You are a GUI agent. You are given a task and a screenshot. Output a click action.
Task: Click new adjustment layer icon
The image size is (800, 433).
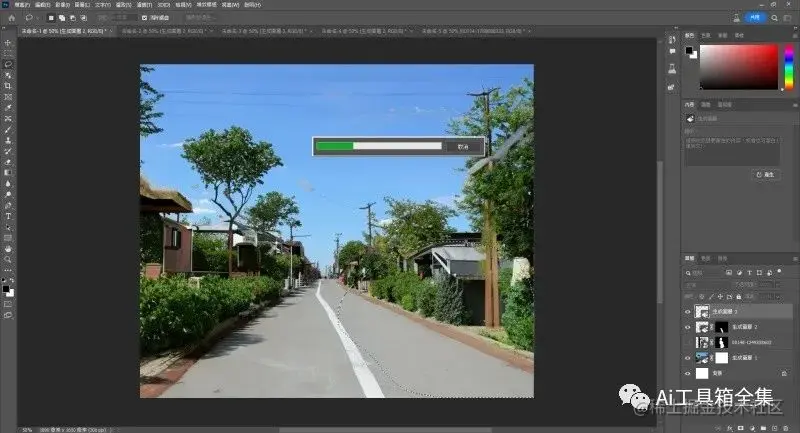pos(752,428)
